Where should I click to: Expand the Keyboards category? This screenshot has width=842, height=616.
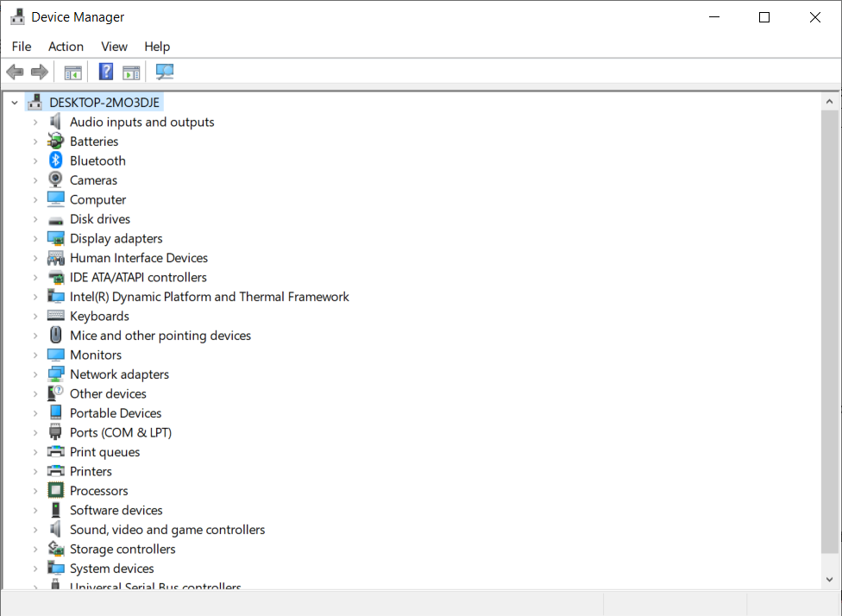35,316
